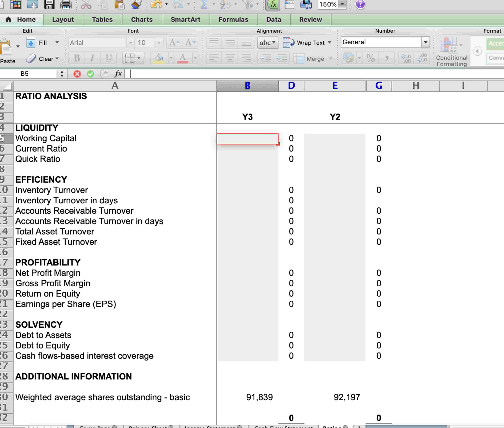This screenshot has width=504, height=428.
Task: Open the Arial font dropdown
Action: tap(131, 43)
